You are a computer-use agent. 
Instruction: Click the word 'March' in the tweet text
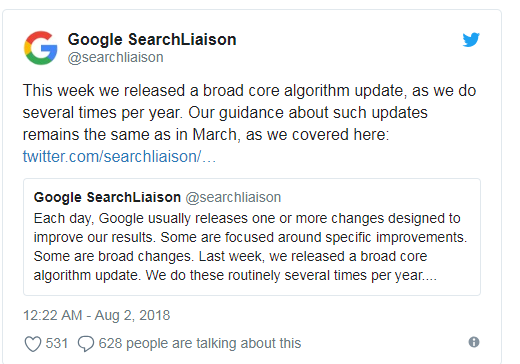pos(214,135)
